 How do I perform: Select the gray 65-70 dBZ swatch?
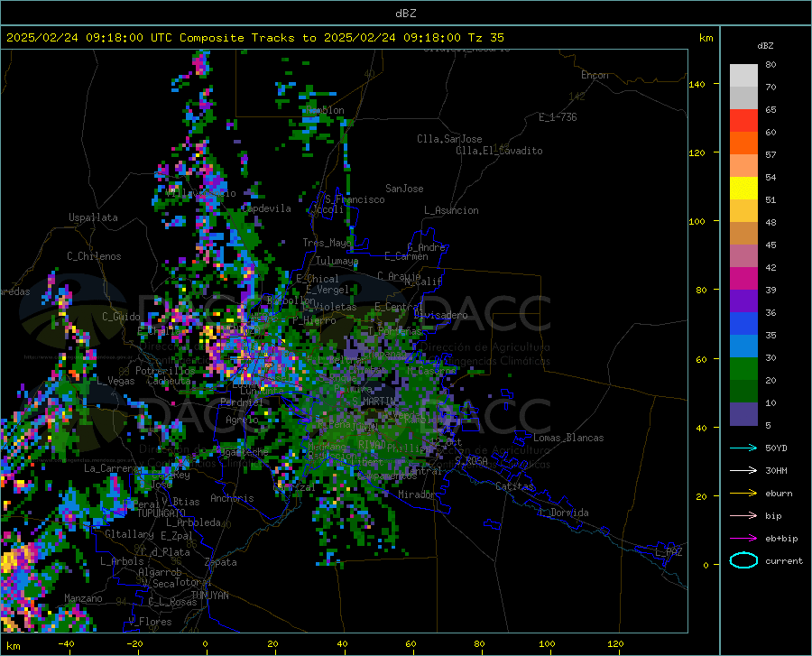(x=743, y=98)
